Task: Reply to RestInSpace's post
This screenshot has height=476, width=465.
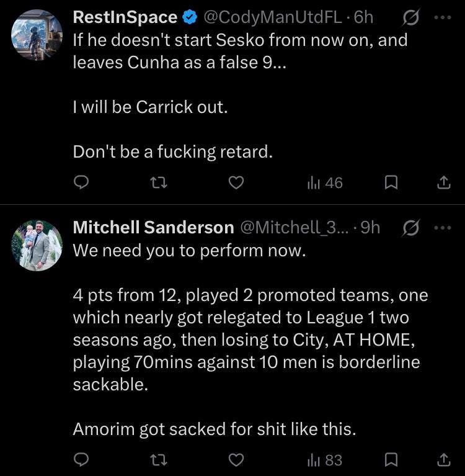Action: (81, 182)
